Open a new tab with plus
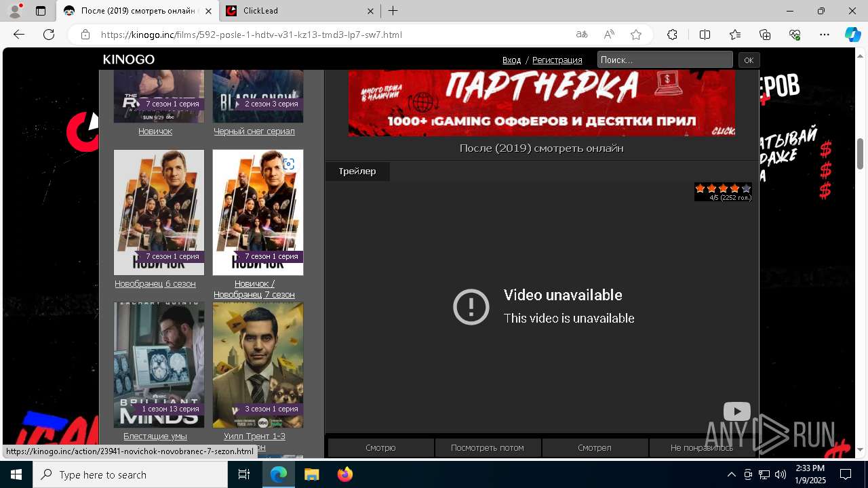The height and width of the screenshot is (488, 868). click(x=393, y=11)
